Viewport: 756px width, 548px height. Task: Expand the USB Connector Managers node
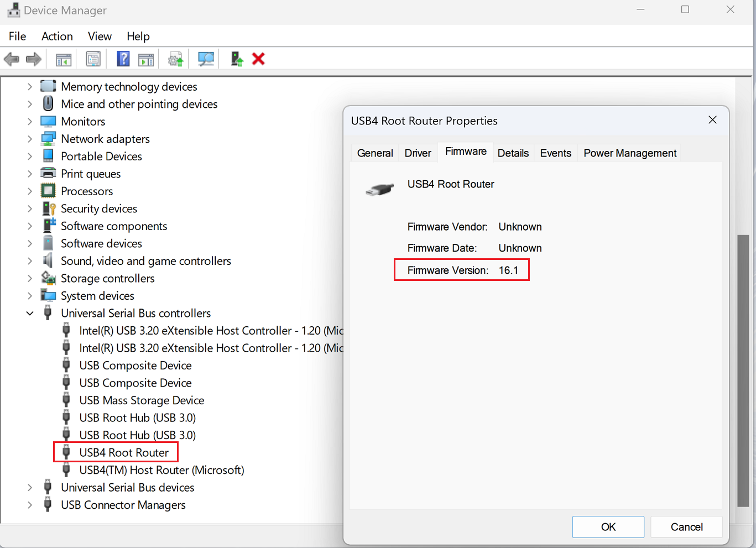pos(30,505)
